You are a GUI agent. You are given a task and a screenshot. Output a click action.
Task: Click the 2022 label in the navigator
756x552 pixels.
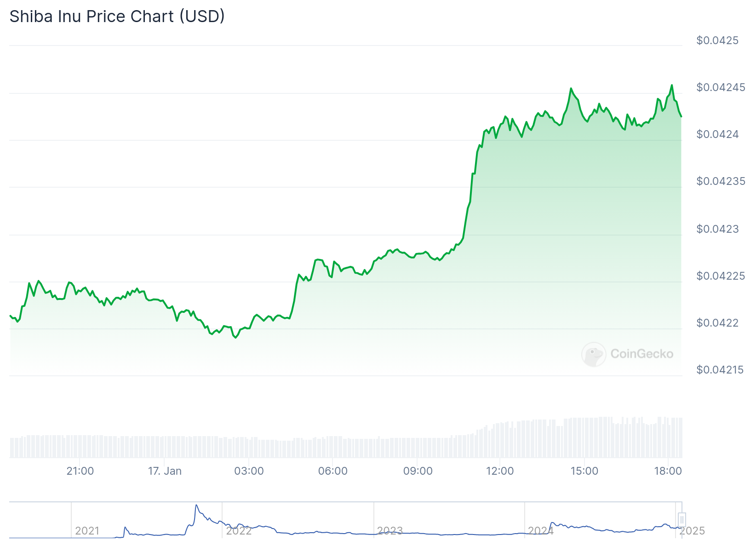(239, 531)
